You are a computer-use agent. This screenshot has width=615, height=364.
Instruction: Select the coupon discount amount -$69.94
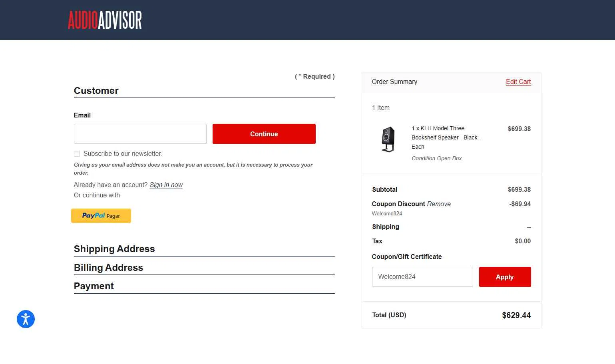pos(520,204)
